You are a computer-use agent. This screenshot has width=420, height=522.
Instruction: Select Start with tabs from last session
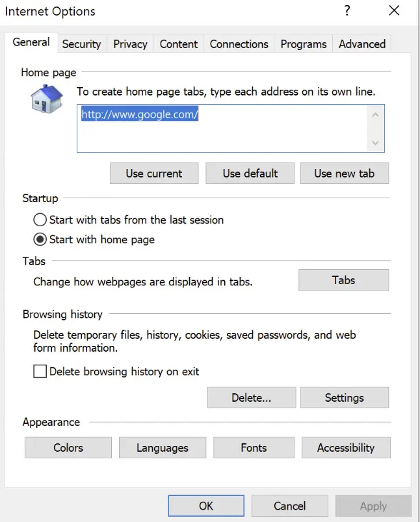pyautogui.click(x=40, y=220)
